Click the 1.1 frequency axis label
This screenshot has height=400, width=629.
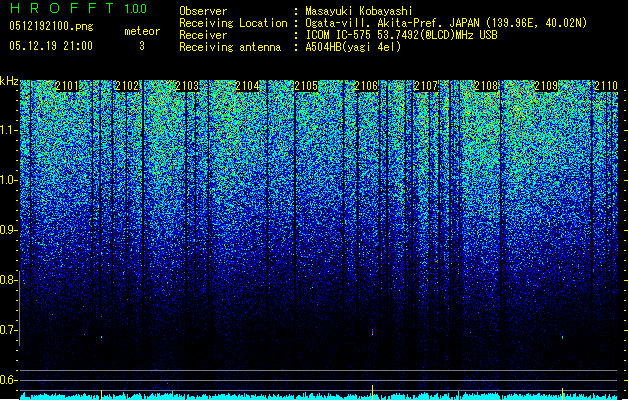pyautogui.click(x=8, y=130)
